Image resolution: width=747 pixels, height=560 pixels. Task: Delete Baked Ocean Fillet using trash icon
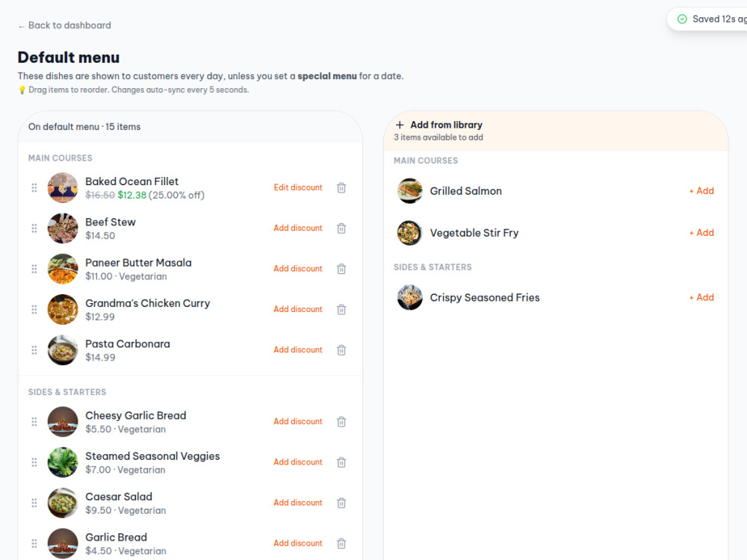(341, 187)
